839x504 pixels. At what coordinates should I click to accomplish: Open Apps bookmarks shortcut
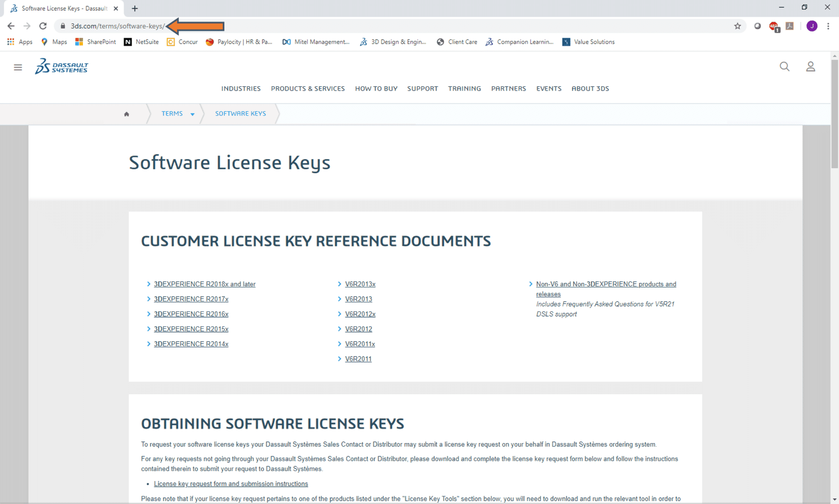click(20, 42)
